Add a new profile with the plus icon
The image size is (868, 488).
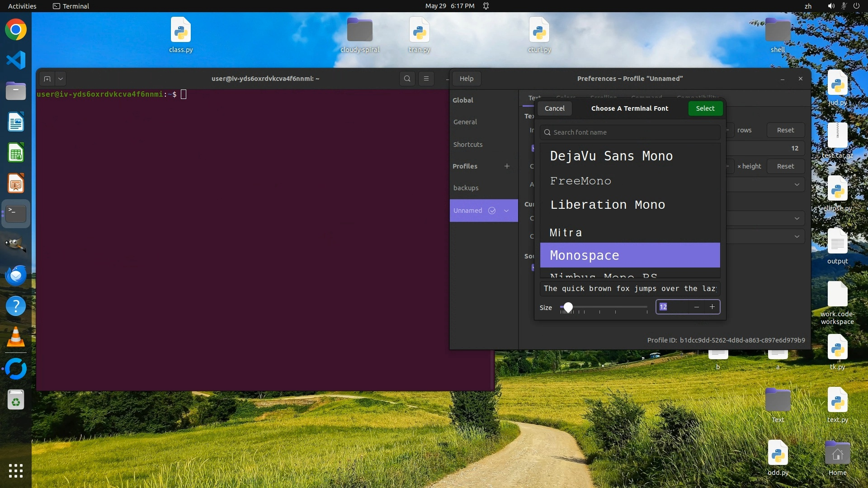click(507, 166)
